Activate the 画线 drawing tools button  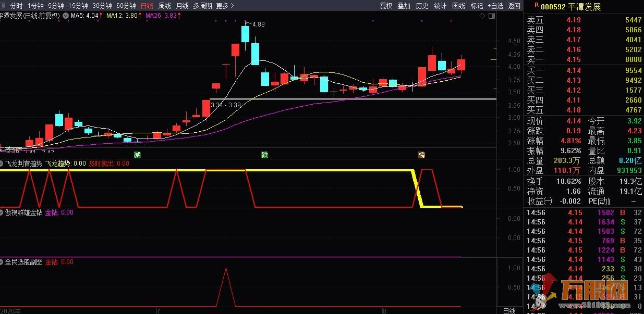(x=458, y=6)
